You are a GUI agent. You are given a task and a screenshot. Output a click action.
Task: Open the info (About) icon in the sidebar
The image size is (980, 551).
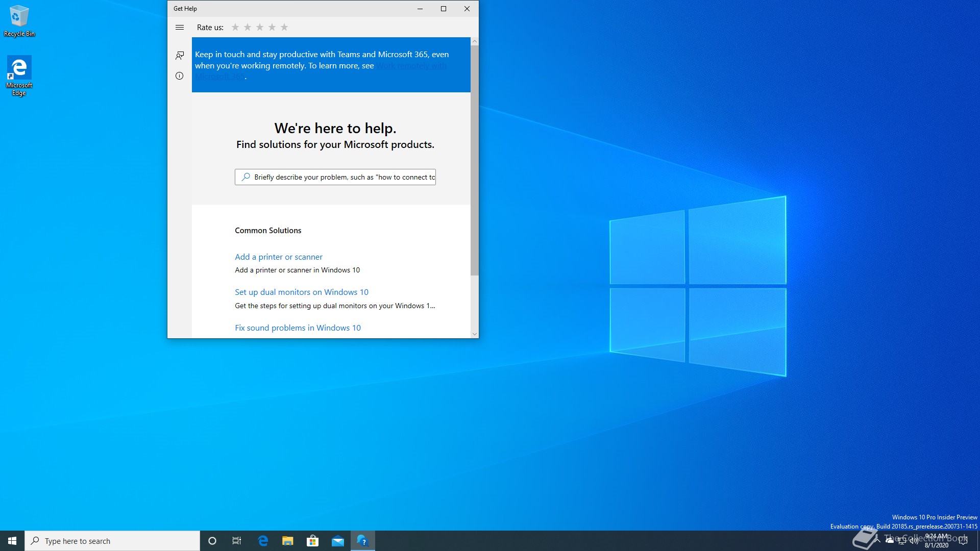pos(180,76)
